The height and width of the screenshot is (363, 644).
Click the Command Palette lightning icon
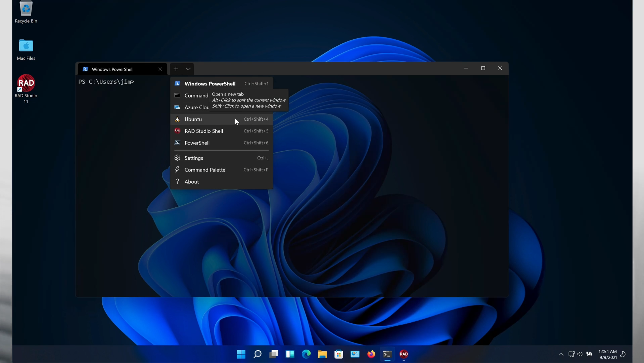[177, 169]
